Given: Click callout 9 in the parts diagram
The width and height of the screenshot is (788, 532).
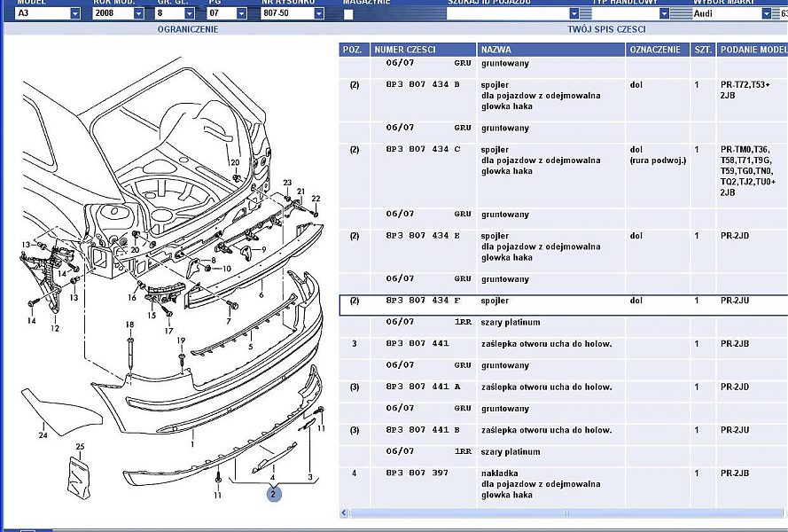Looking at the screenshot, I should tap(264, 249).
